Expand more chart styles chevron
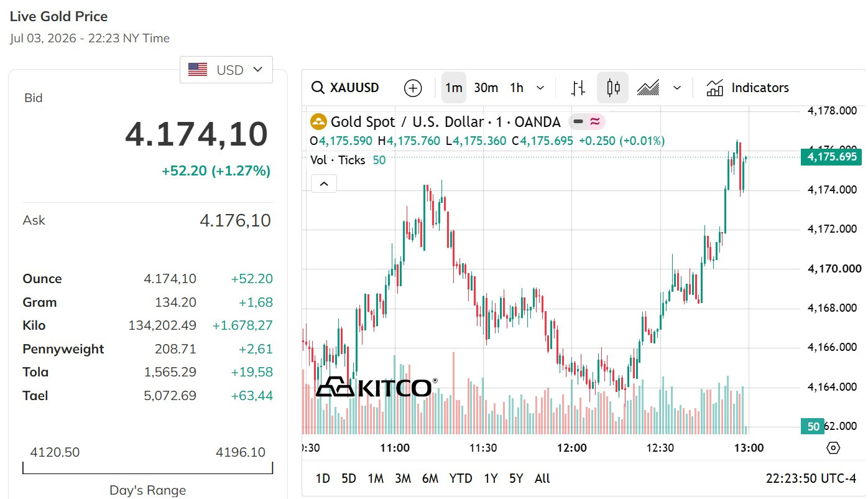Screen dimensions: 868x499 coord(677,88)
